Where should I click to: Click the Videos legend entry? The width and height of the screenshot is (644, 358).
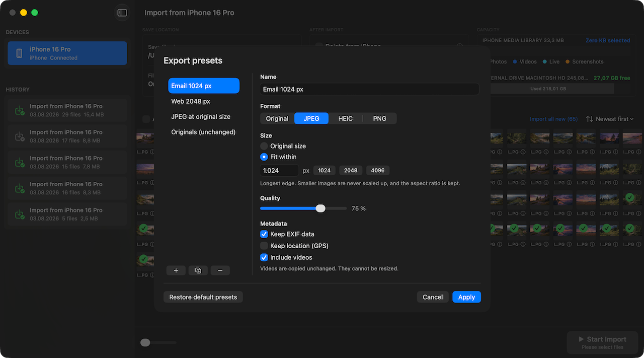pyautogui.click(x=525, y=61)
